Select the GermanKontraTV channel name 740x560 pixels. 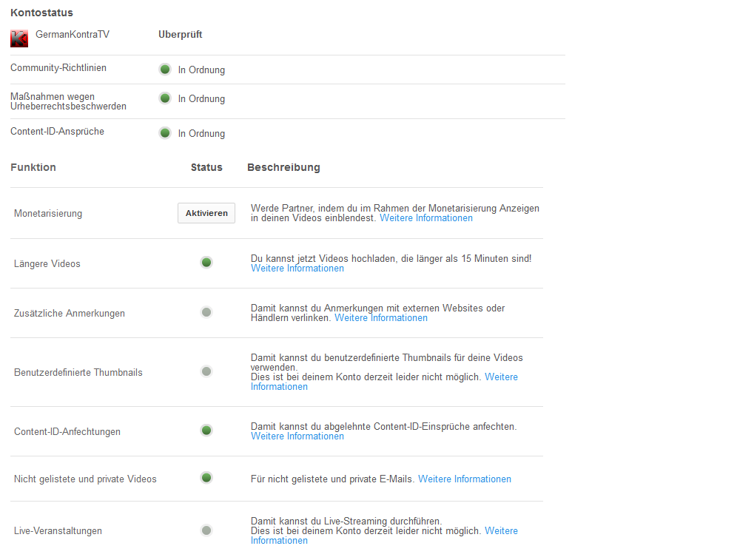(x=73, y=35)
